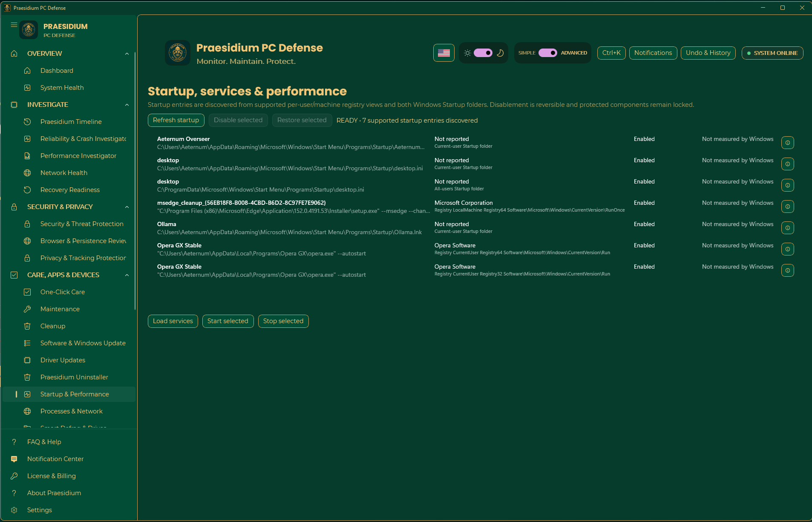Screen dimensions: 812x522
Task: Click the Performance Investigator icon
Action: pos(27,156)
